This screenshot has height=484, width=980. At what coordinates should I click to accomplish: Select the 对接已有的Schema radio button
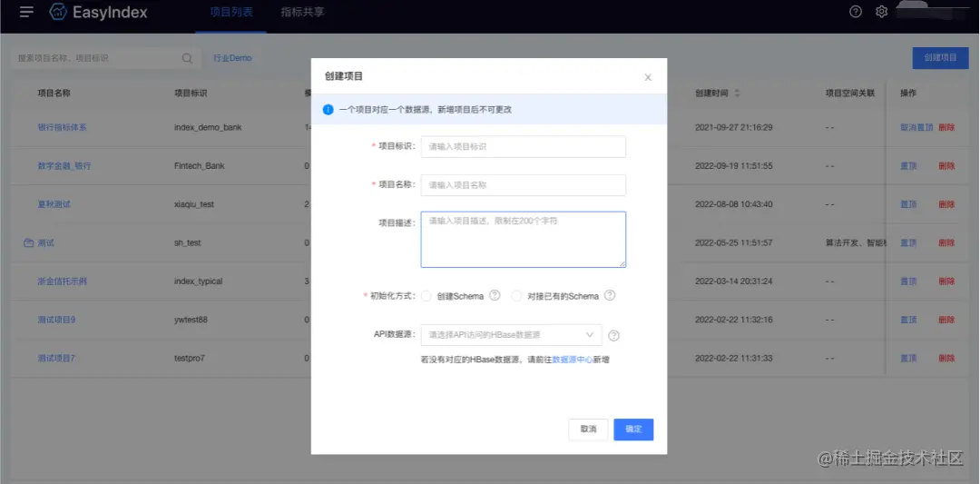pyautogui.click(x=516, y=296)
